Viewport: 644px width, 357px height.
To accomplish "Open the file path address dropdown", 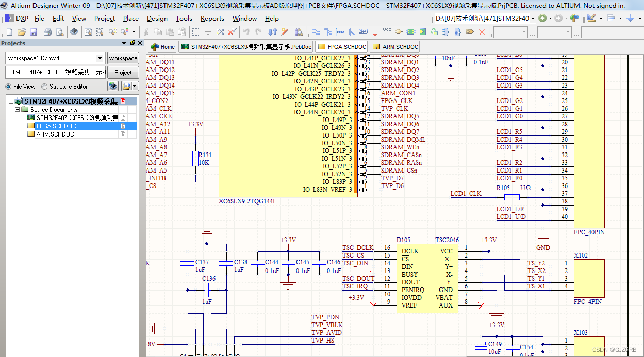I will coord(533,18).
